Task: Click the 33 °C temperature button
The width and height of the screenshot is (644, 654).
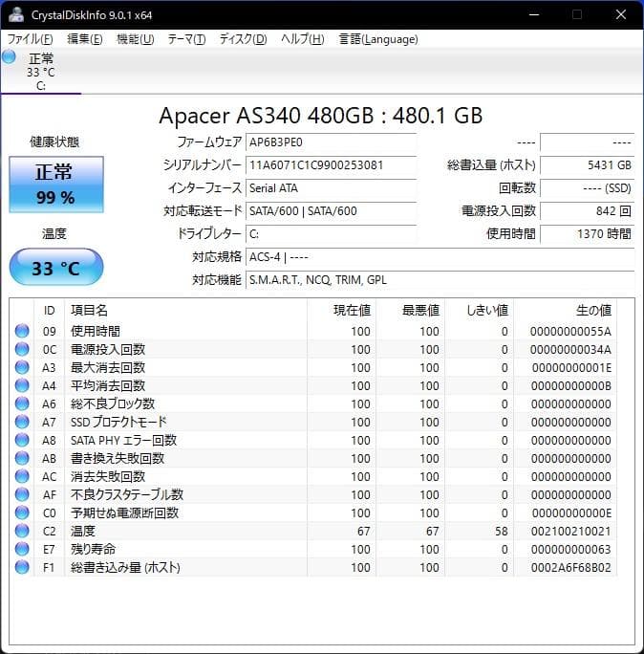Action: pyautogui.click(x=56, y=267)
